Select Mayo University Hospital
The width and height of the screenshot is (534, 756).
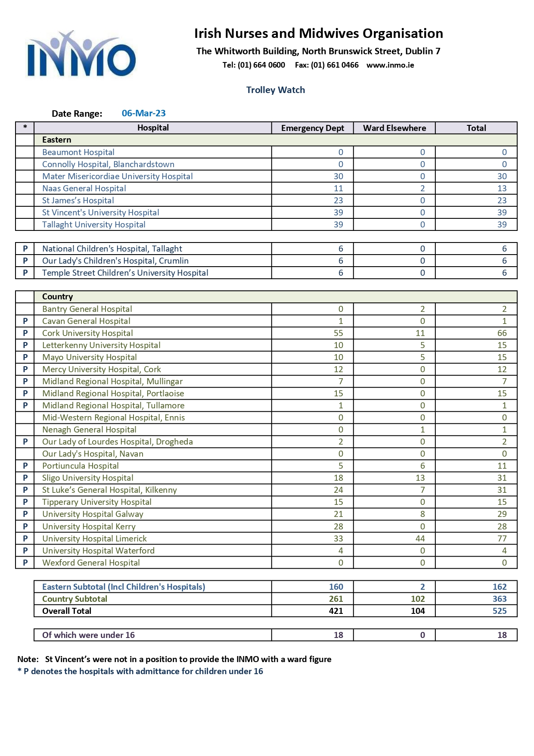[x=90, y=357]
